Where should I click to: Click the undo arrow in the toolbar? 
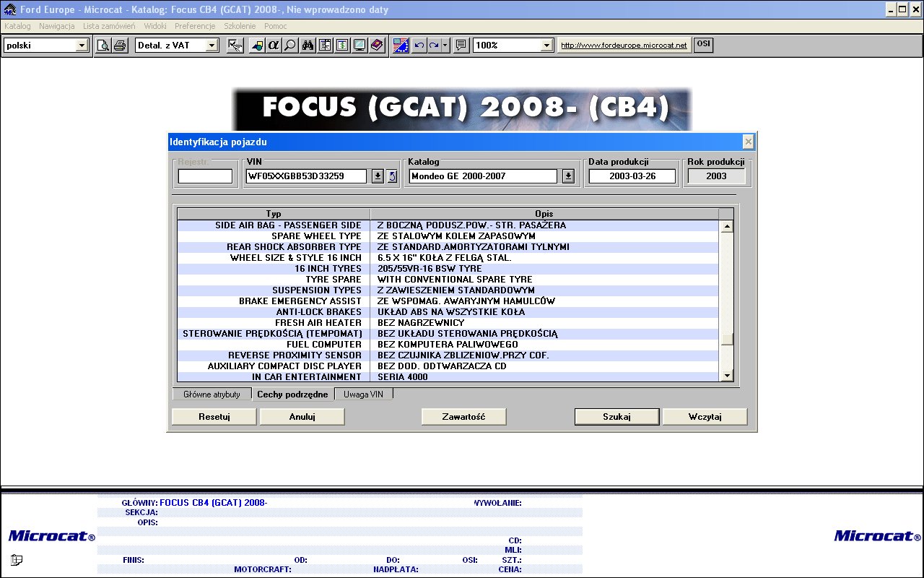coord(419,45)
